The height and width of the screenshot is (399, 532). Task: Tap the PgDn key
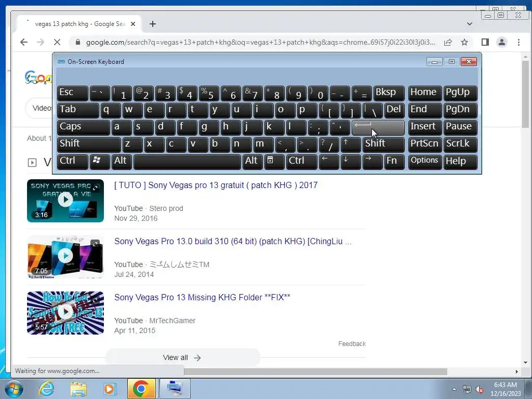460,110
